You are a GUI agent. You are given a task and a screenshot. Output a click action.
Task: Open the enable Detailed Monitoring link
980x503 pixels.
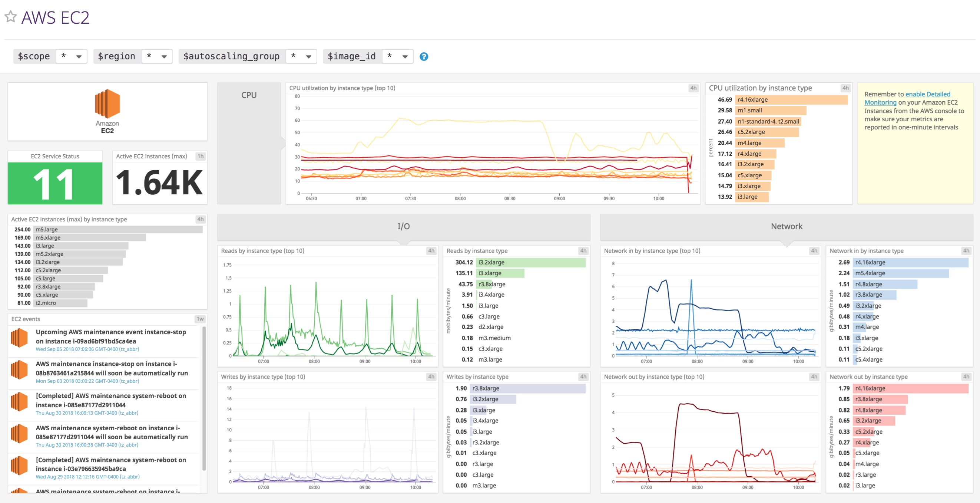click(928, 94)
